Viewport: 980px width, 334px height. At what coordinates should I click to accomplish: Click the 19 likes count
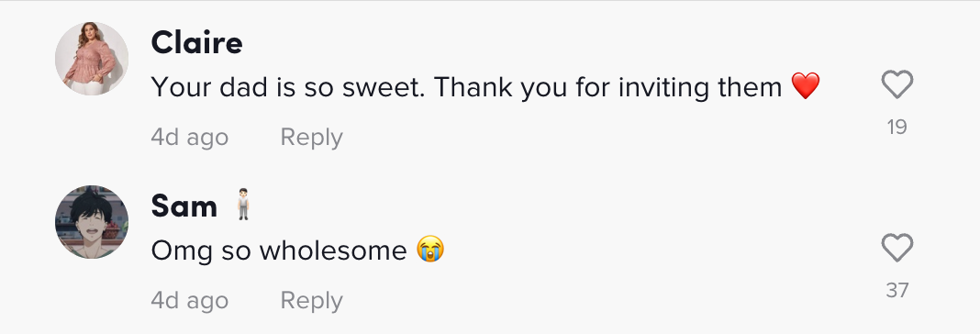tap(896, 128)
